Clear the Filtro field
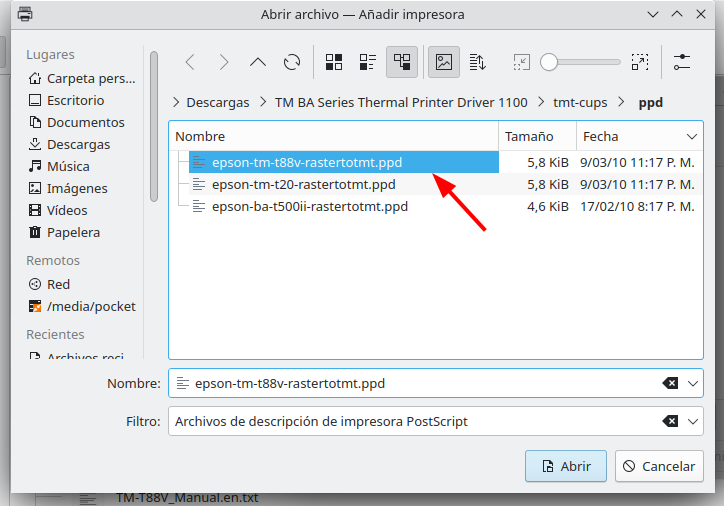This screenshot has height=506, width=724. tap(670, 421)
